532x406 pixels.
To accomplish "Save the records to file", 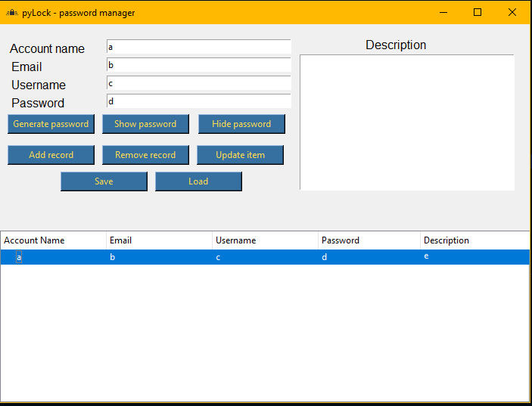I will point(104,181).
